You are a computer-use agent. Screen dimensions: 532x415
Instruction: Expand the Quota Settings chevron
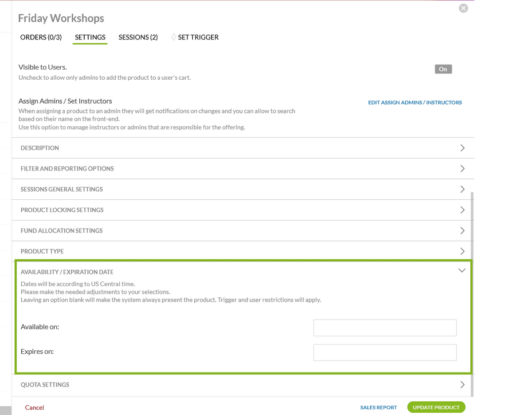point(462,384)
